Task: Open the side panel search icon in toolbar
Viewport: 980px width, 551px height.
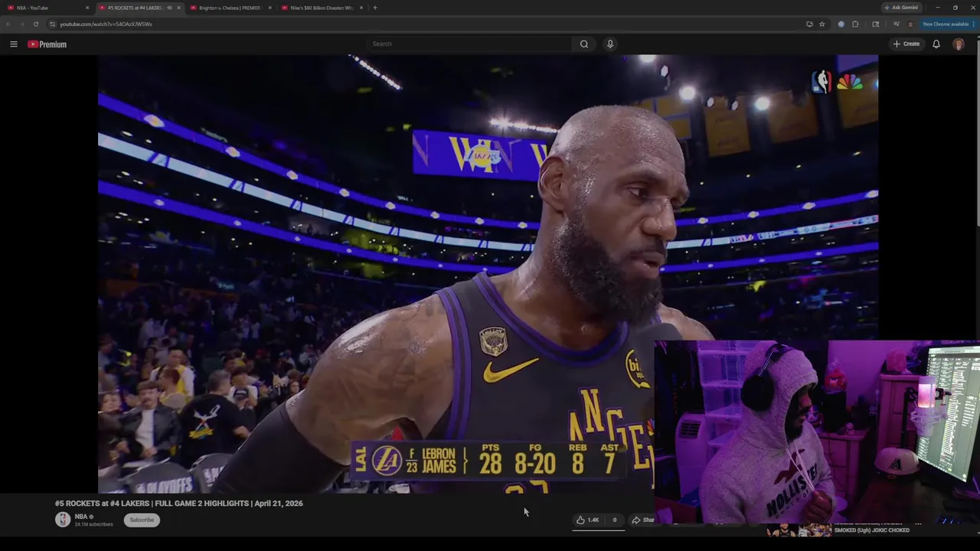Action: 876,24
